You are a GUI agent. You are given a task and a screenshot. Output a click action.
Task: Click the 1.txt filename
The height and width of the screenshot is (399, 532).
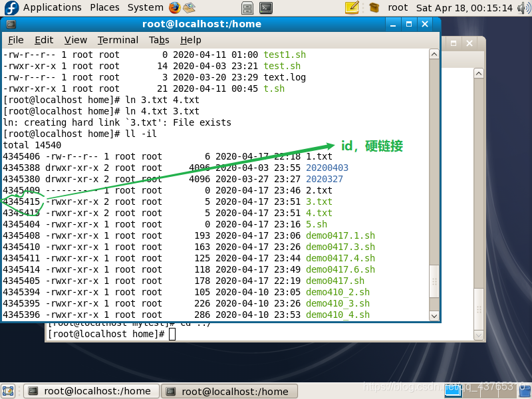tap(319, 156)
